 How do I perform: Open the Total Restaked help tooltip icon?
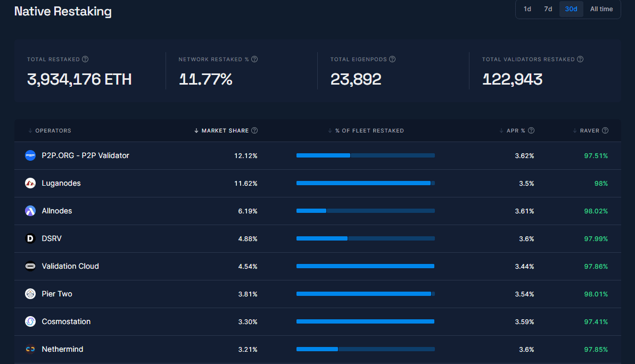coord(85,59)
